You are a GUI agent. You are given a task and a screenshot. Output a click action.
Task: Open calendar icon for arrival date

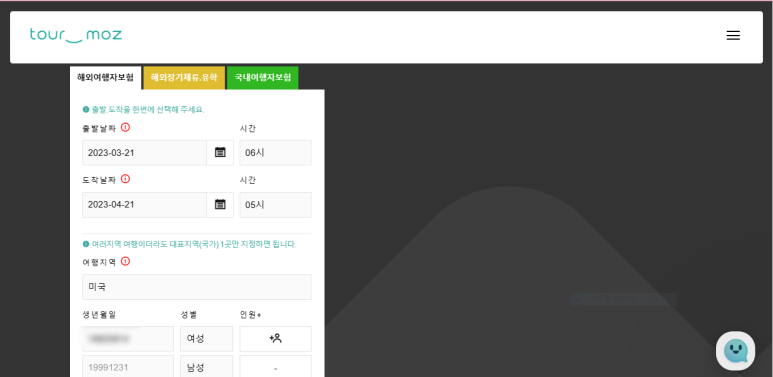220,204
